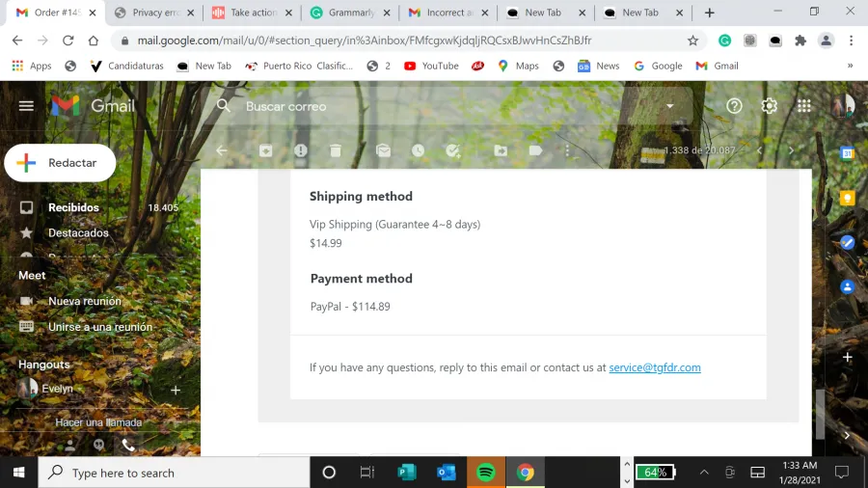Click the Redactar compose button

pos(60,163)
